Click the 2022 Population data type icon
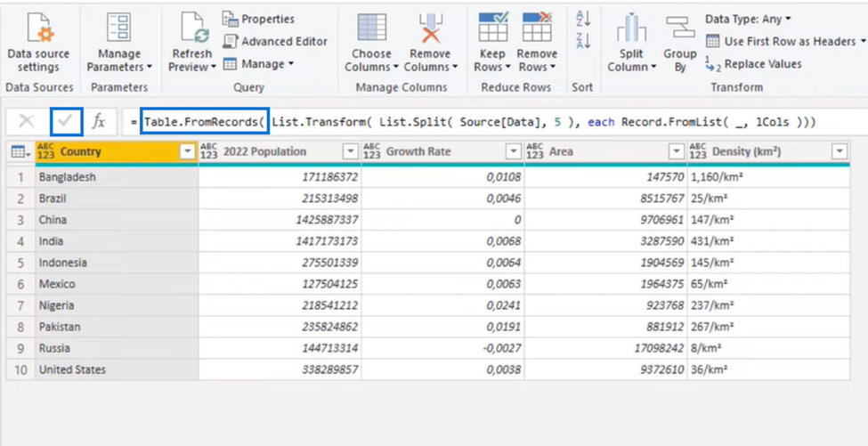Viewport: 868px width, 446px height. [208, 151]
